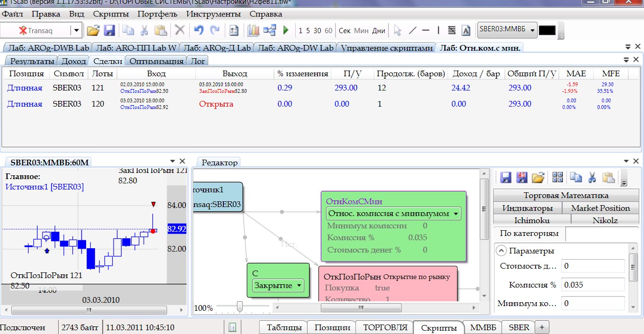The width and height of the screenshot is (644, 334).
Task: Click the scissors icon in editor toolbar
Action: [x=591, y=178]
